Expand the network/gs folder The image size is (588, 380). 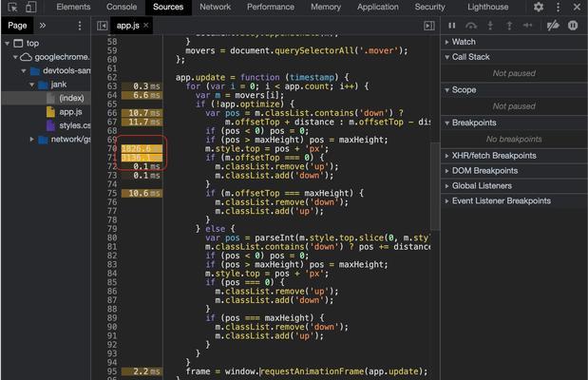(x=32, y=140)
